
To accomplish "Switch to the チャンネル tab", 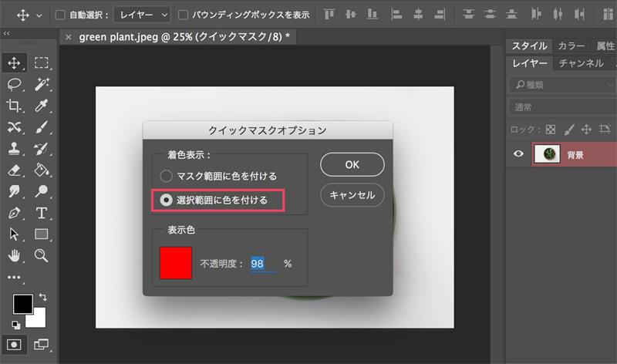I will (x=582, y=63).
